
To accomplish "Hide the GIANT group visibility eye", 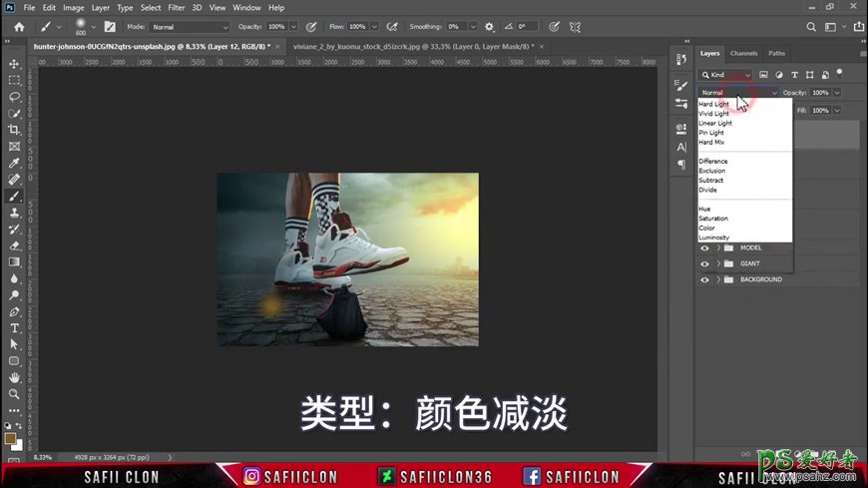I will click(704, 264).
